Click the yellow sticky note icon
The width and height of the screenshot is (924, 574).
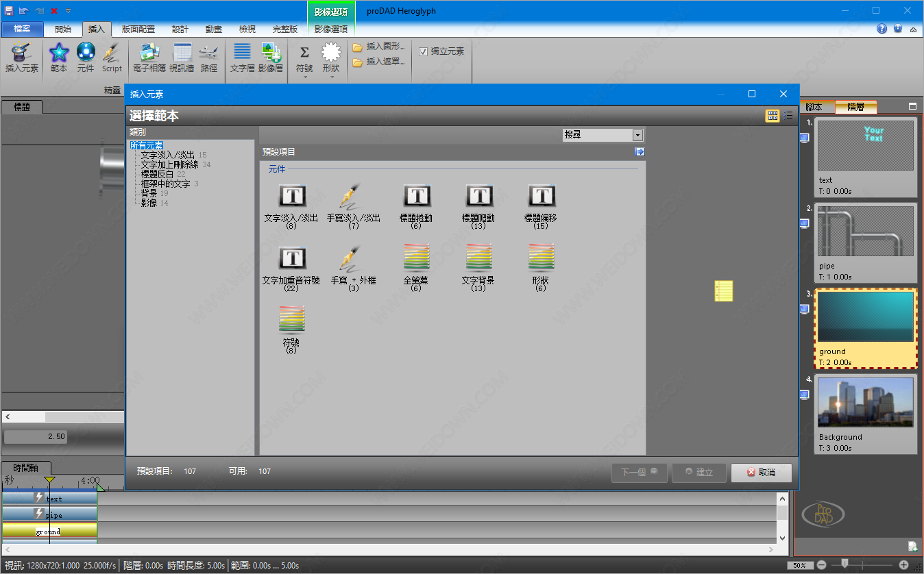pos(724,290)
